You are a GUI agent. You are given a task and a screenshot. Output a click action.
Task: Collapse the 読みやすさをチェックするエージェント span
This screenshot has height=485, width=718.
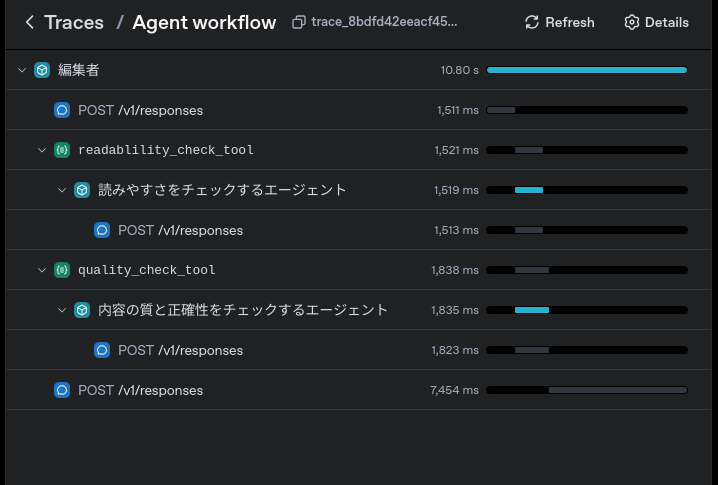62,190
